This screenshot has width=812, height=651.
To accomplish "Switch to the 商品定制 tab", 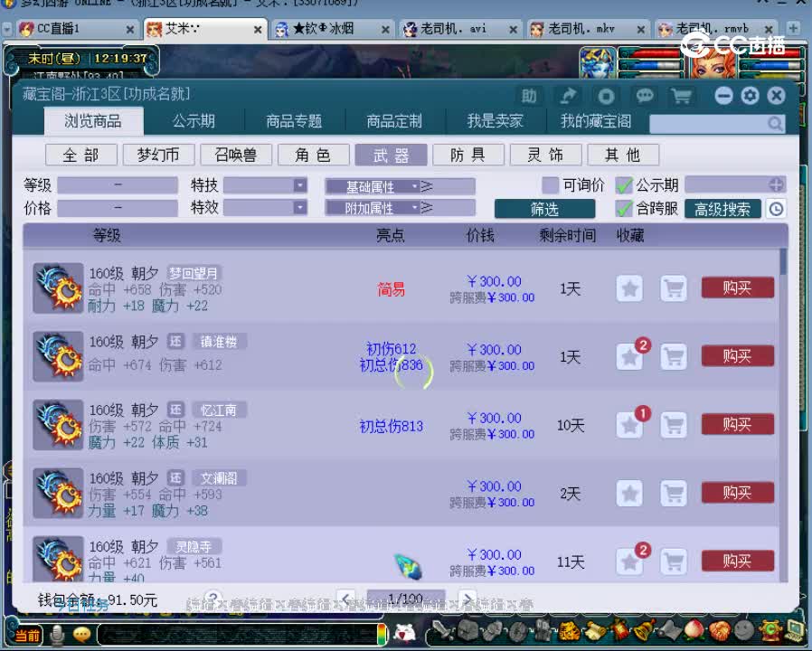I will click(394, 121).
